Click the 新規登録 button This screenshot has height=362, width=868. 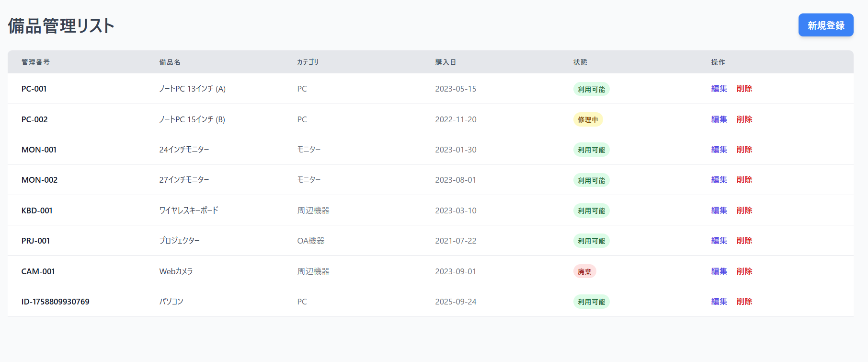825,25
